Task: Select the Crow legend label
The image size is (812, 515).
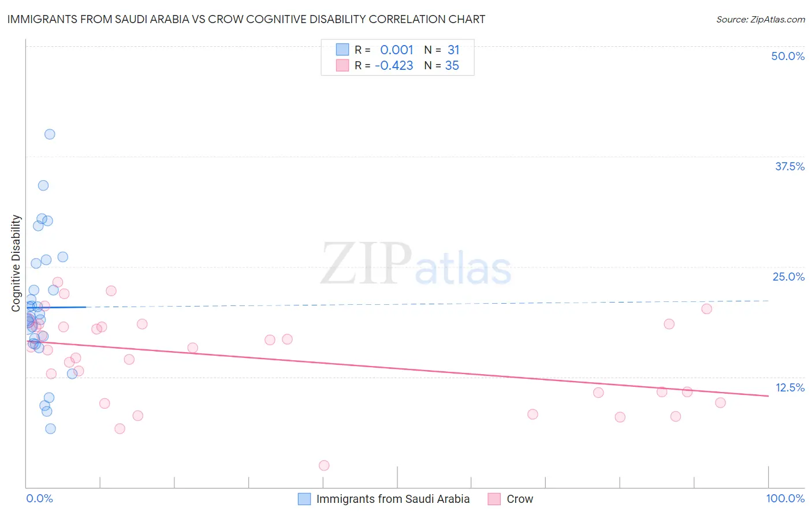Action: (x=520, y=499)
